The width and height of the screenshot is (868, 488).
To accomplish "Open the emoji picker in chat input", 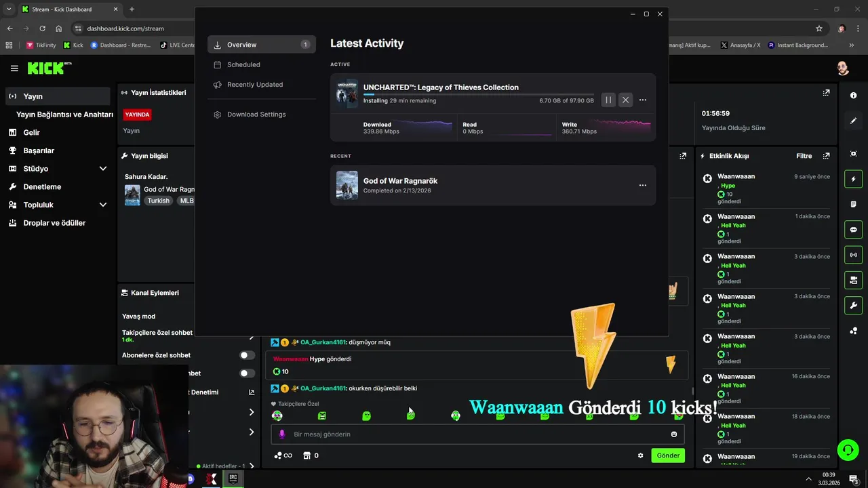I will pos(674,434).
